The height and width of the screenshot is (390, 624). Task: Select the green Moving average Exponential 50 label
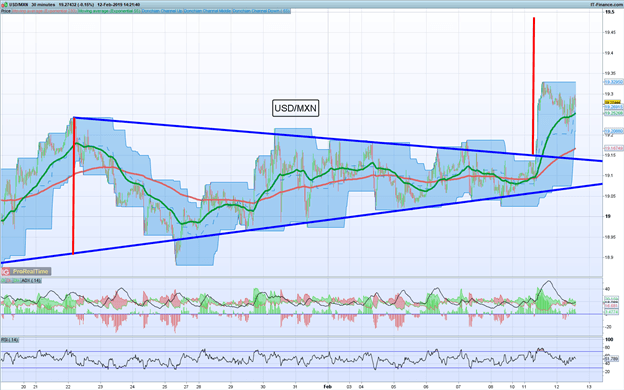pos(109,11)
